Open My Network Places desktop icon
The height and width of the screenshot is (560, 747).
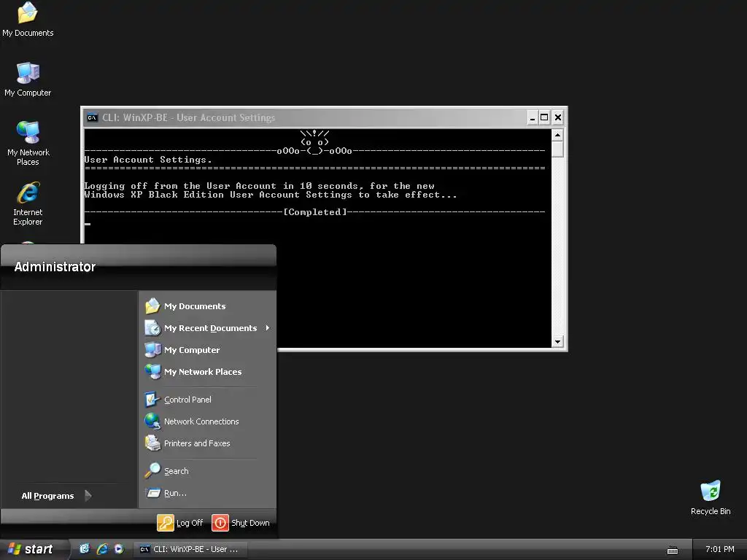point(28,143)
